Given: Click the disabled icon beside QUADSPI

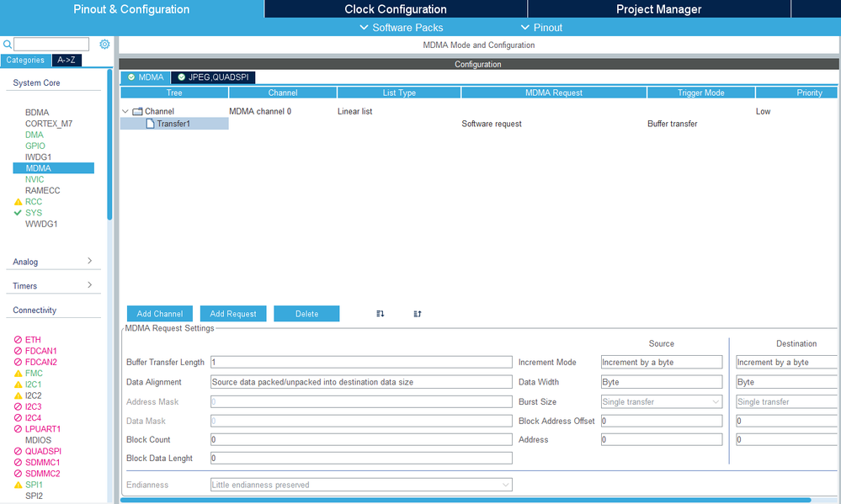Looking at the screenshot, I should click(18, 452).
